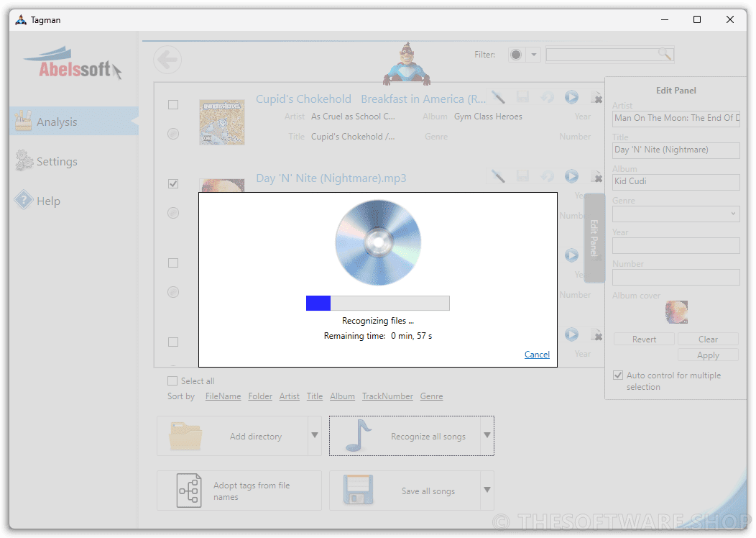Screen dimensions: 756x538
Task: Sort songs by Album
Action: [x=342, y=396]
